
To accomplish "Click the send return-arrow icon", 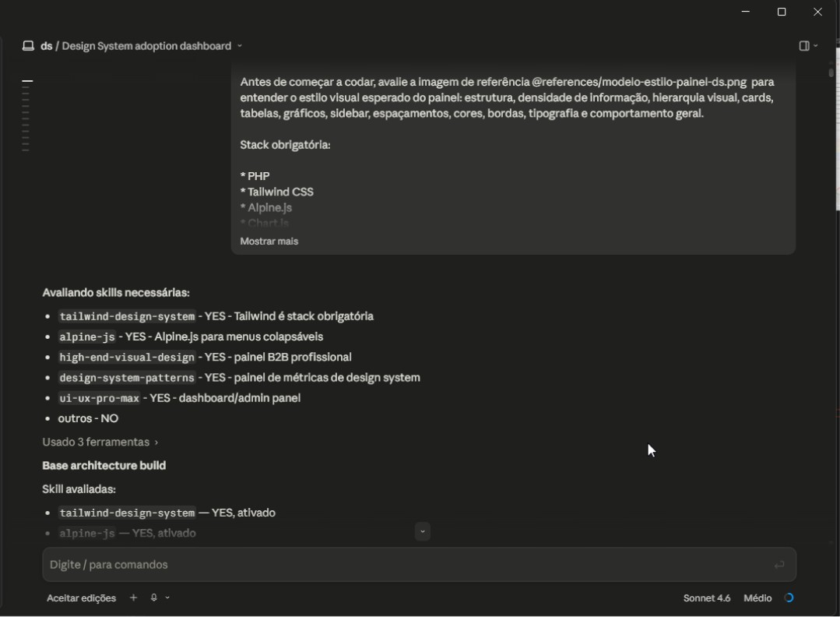I will coord(779,565).
